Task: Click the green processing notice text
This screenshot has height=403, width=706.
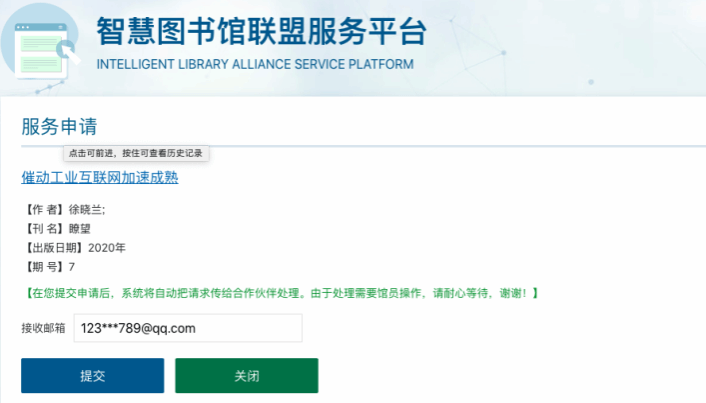Action: coord(280,293)
